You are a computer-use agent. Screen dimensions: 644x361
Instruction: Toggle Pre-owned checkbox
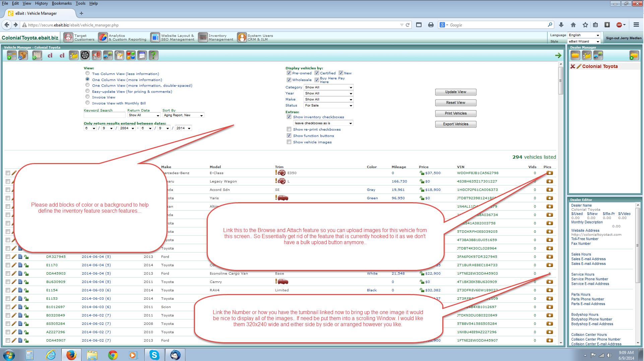pyautogui.click(x=289, y=73)
